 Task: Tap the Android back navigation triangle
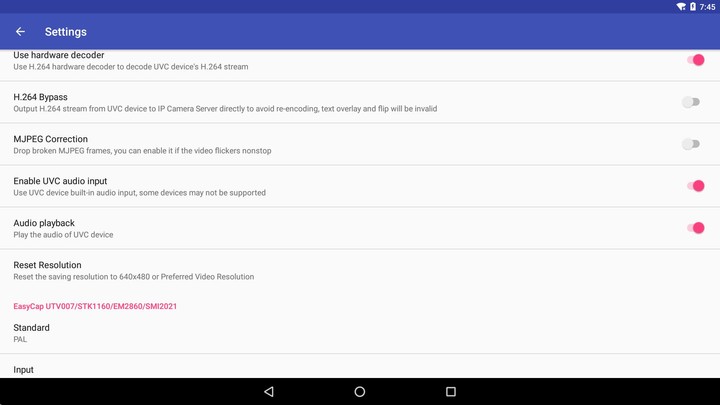[x=269, y=391]
